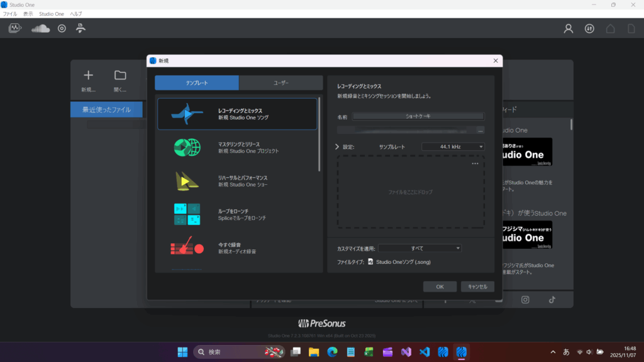Click the user account profile icon

click(x=569, y=28)
